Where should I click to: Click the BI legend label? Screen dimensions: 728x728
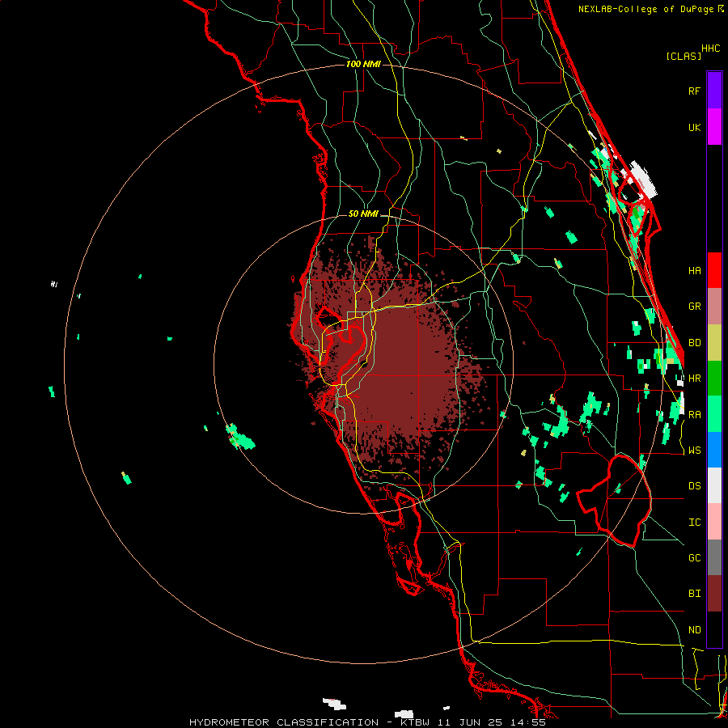point(695,594)
